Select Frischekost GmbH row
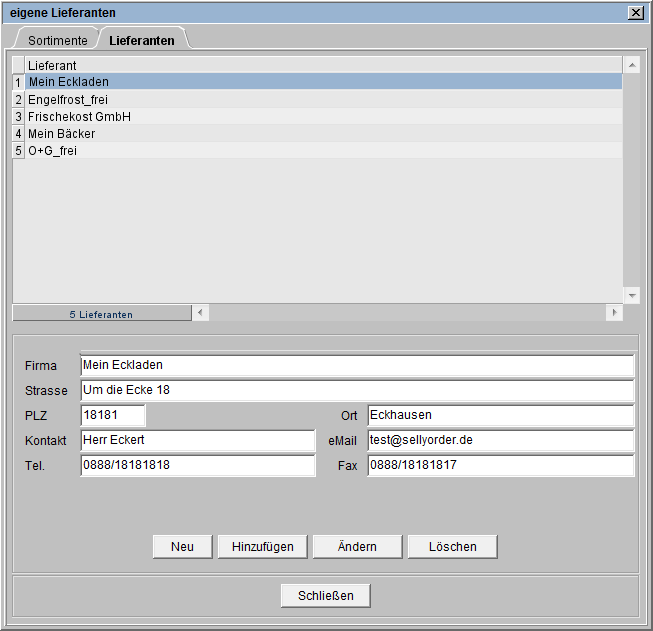 click(79, 116)
